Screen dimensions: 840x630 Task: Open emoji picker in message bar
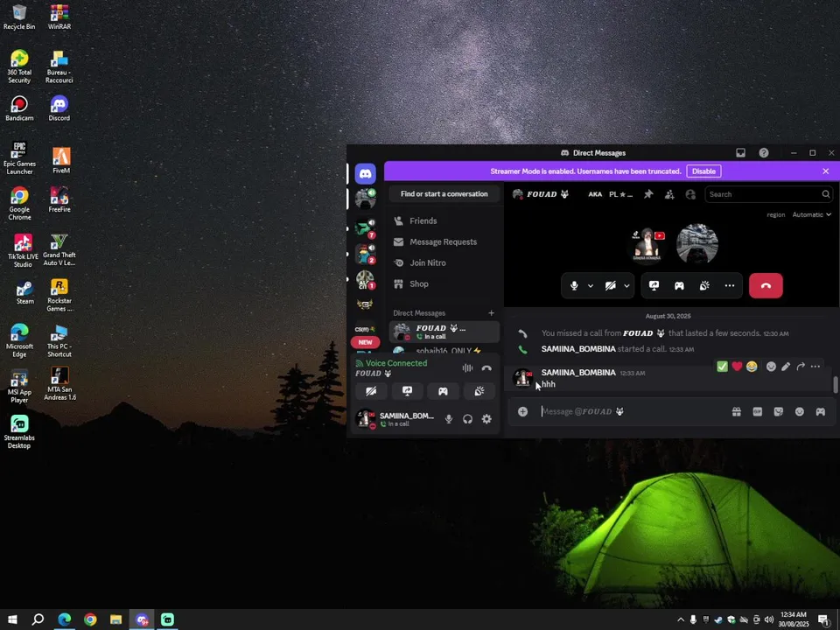coord(799,411)
